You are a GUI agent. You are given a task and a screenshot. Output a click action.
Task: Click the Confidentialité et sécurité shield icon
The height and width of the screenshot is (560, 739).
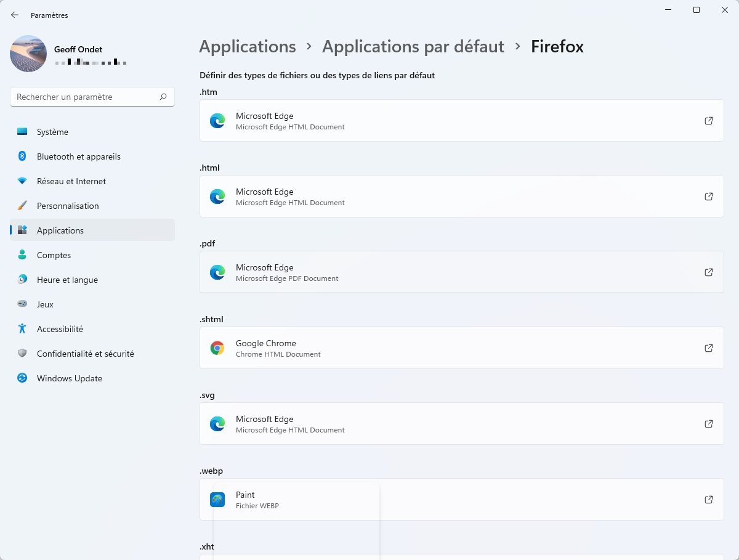coord(22,354)
